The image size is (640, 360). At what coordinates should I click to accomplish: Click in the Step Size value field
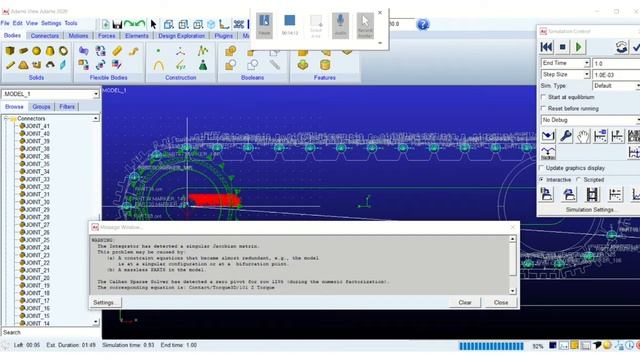tap(616, 75)
